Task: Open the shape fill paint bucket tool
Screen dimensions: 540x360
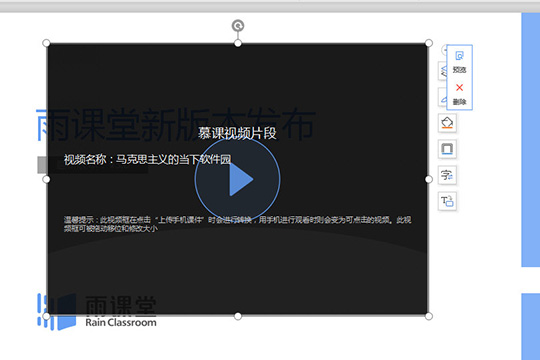Action: [x=447, y=123]
